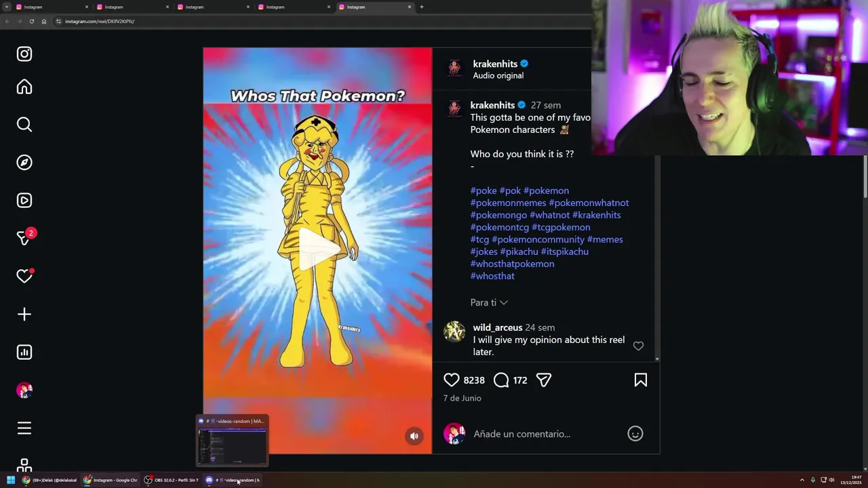Open the #pokemontcg hashtag
The height and width of the screenshot is (488, 868).
coord(500,227)
